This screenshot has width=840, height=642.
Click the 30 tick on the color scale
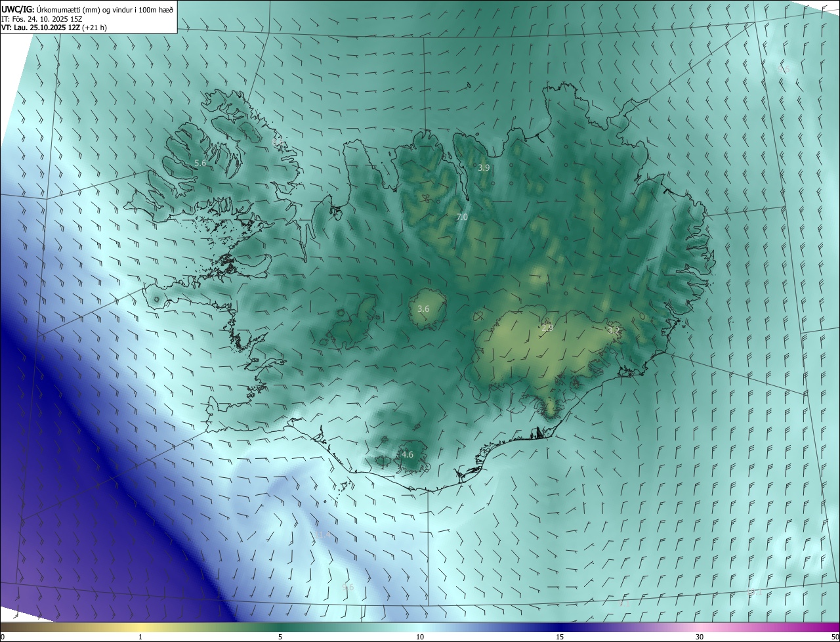pyautogui.click(x=700, y=637)
